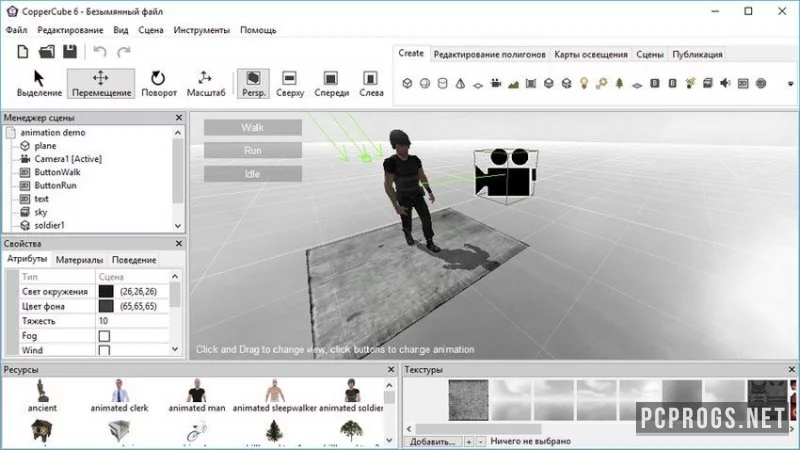Select Camera1 [Active] in scene tree

coord(68,159)
